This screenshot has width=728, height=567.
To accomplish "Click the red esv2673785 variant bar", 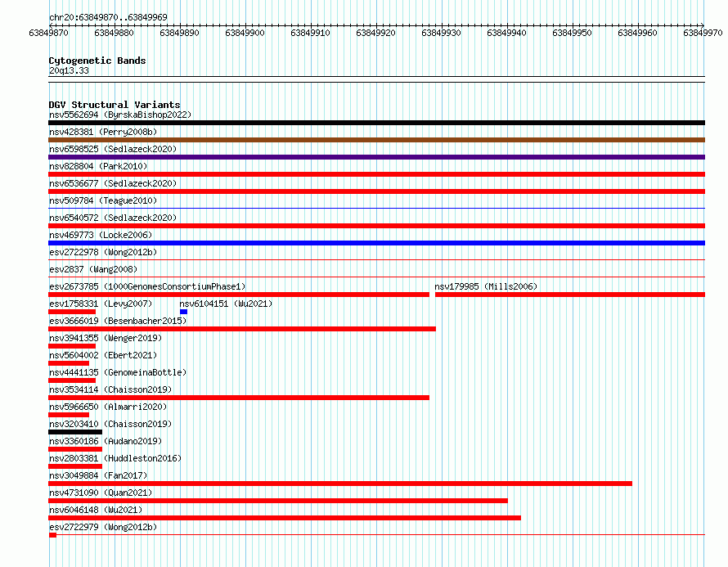I will point(239,295).
